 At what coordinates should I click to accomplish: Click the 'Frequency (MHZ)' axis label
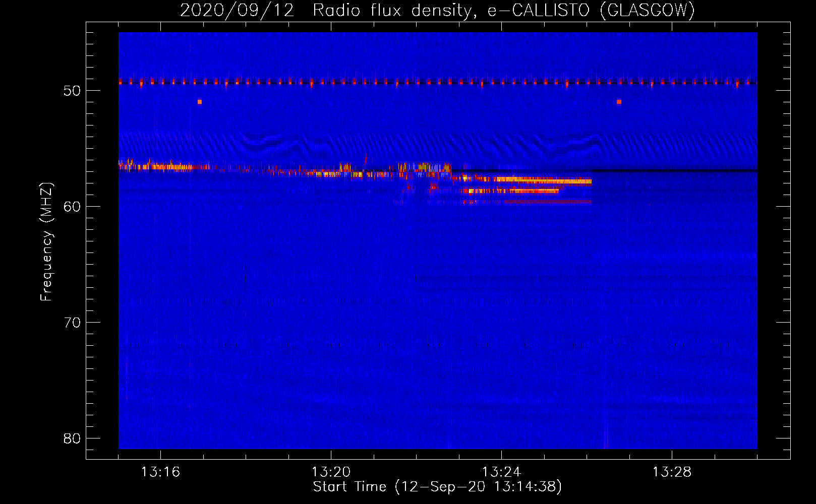[46, 241]
